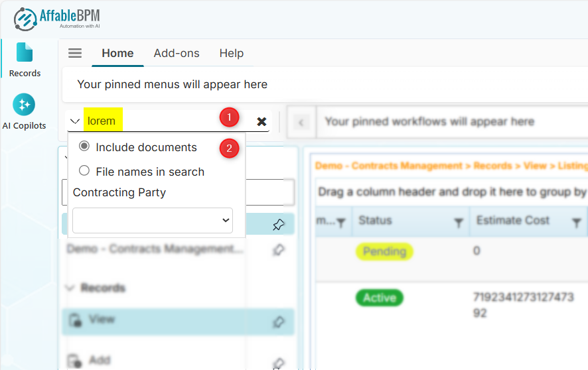Sort by the Estimate Cost column header

512,220
